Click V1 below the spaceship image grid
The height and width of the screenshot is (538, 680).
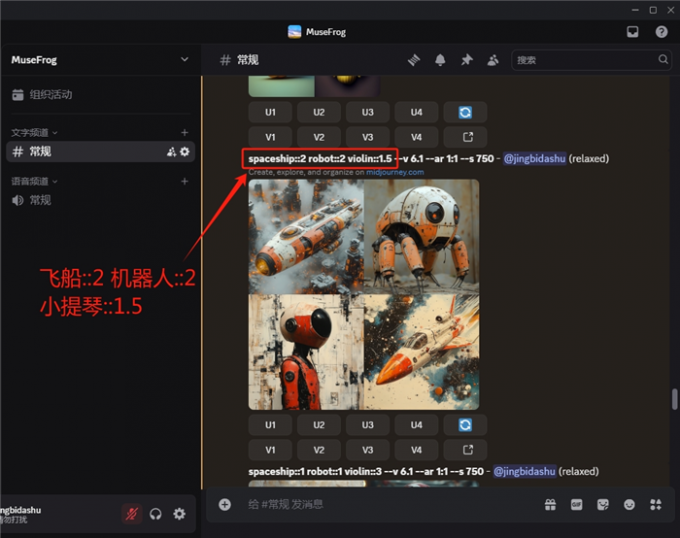[x=270, y=450]
